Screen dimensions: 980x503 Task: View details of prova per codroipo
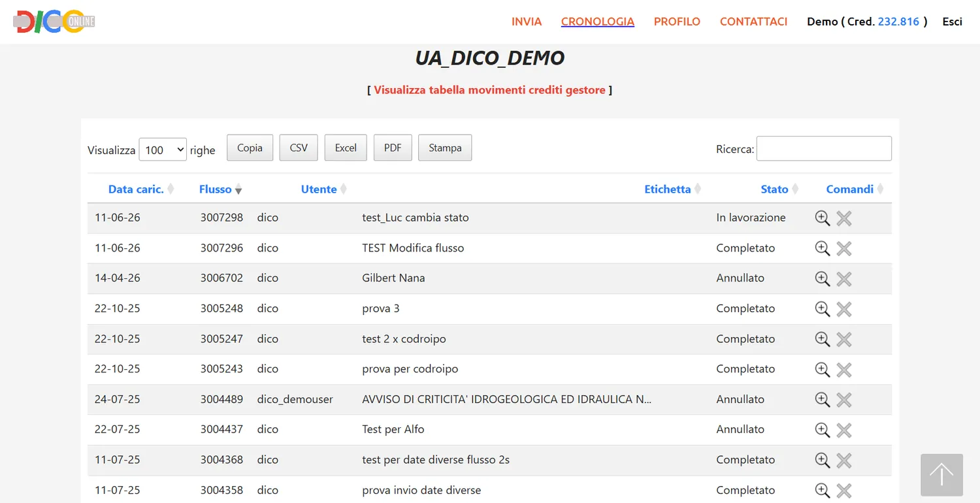(x=823, y=370)
